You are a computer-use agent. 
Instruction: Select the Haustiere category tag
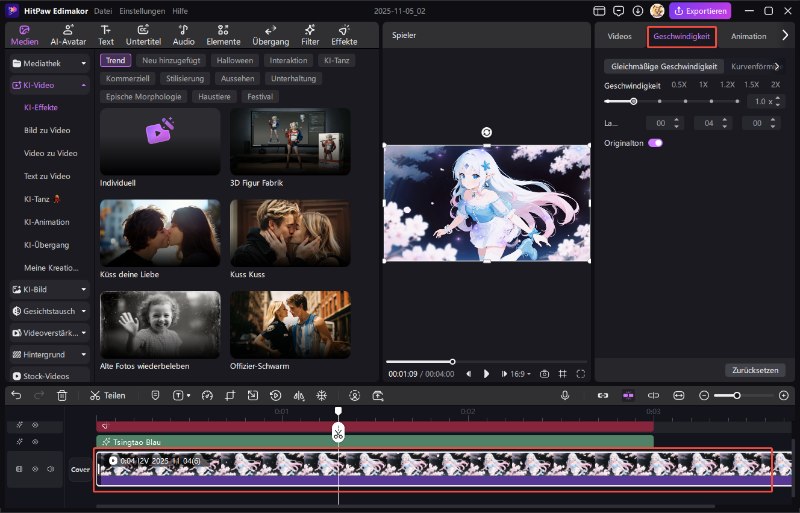pos(214,96)
